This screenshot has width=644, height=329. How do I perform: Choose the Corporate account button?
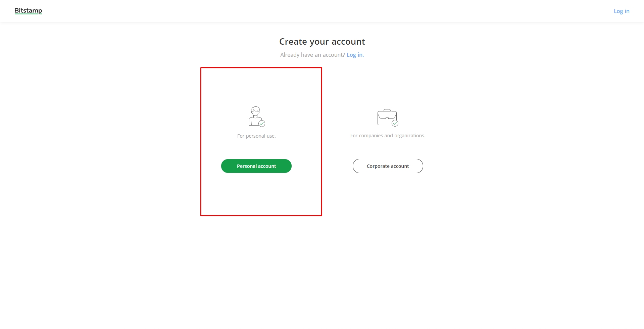(388, 166)
